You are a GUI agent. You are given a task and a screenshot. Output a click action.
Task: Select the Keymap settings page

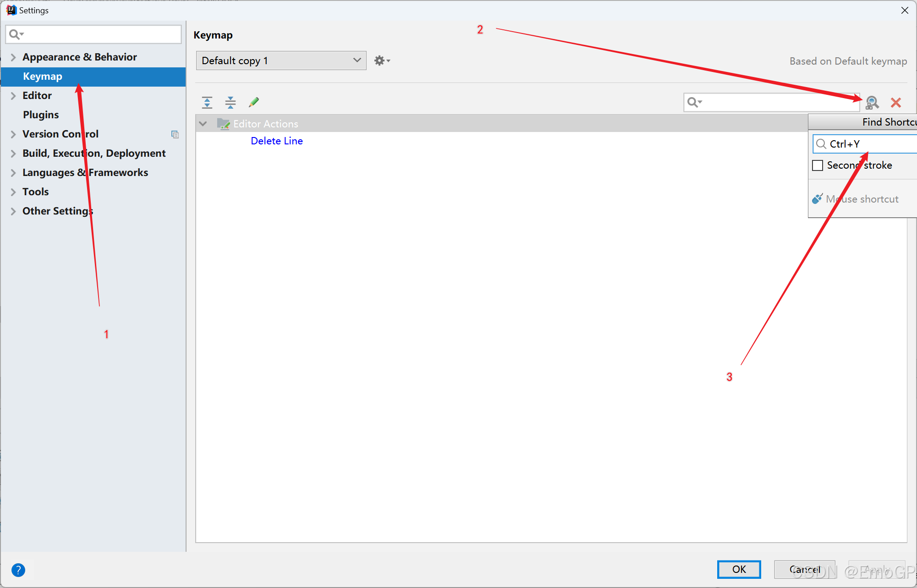[43, 77]
